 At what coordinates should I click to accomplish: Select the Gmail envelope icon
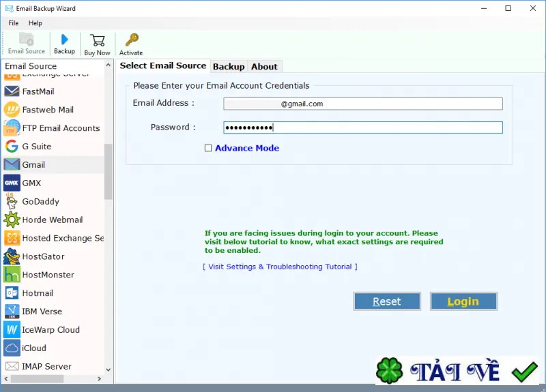12,164
